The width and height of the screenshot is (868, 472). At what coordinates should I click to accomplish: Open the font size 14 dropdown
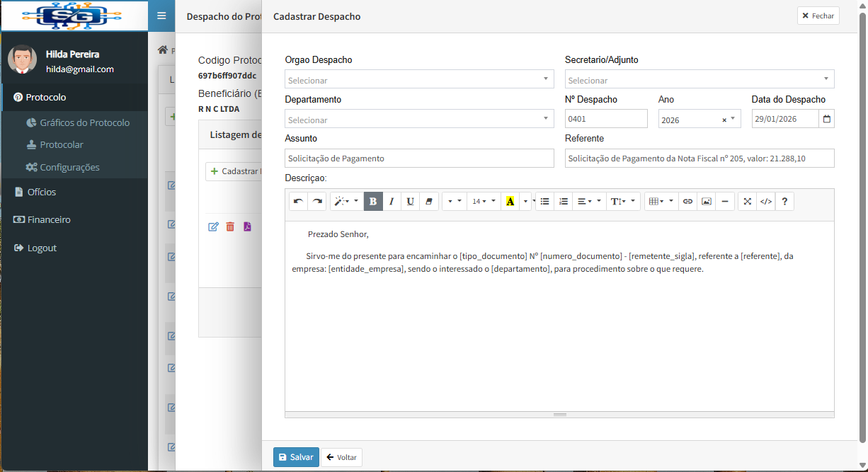click(x=484, y=201)
